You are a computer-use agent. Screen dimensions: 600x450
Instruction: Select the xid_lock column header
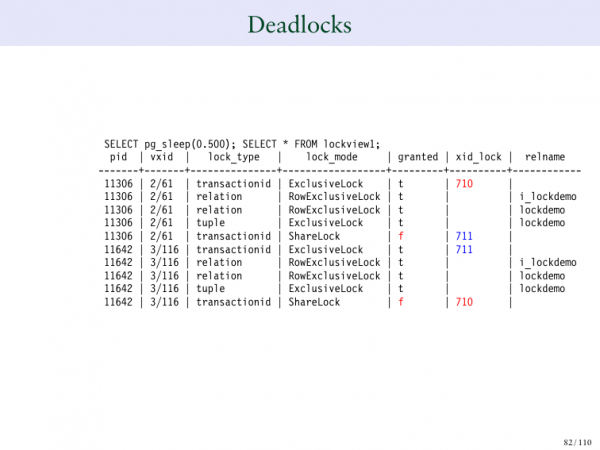coord(478,157)
